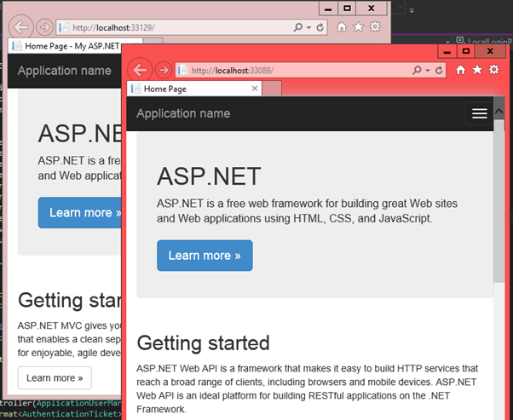Open the Home icon in the red browser window

461,70
